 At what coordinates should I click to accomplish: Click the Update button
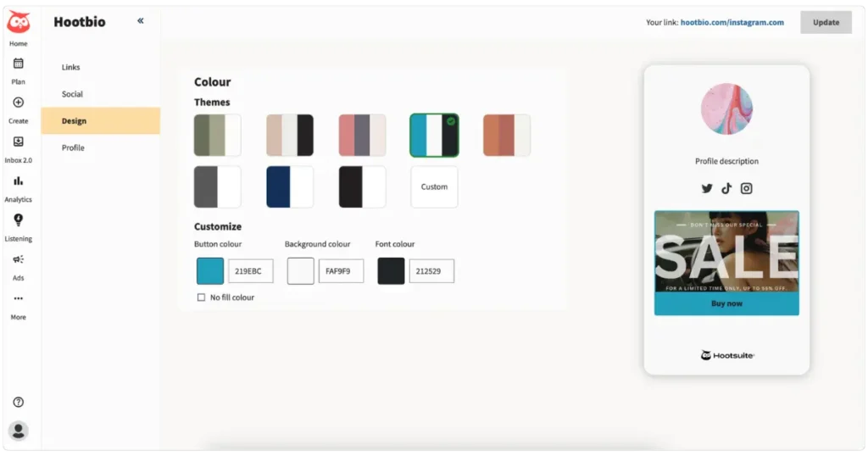point(826,23)
